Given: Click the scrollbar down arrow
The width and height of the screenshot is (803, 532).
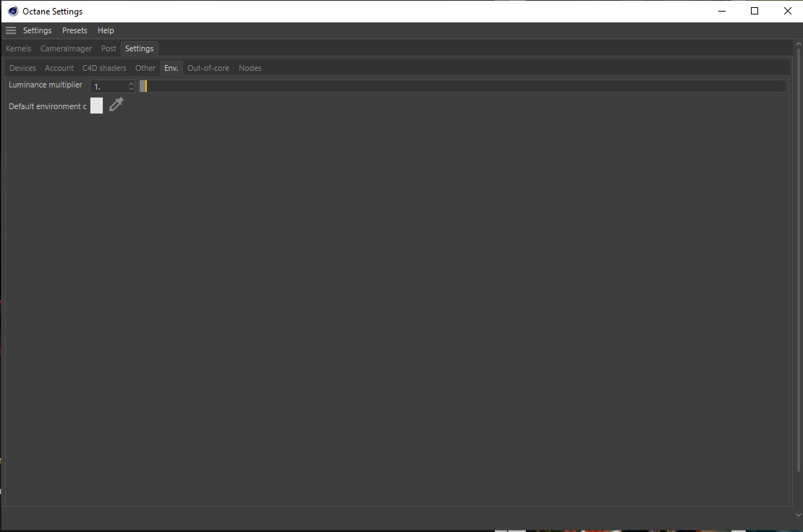Looking at the screenshot, I should pyautogui.click(x=799, y=515).
